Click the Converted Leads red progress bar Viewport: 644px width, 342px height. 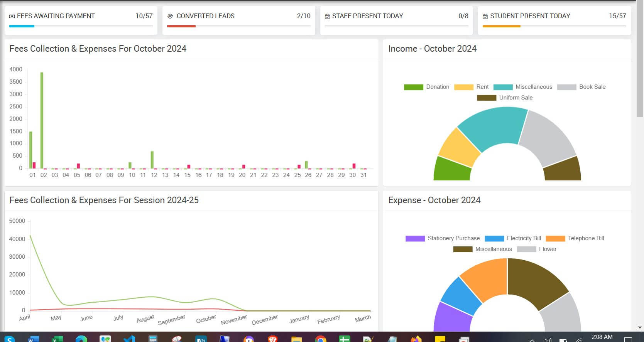(x=181, y=26)
